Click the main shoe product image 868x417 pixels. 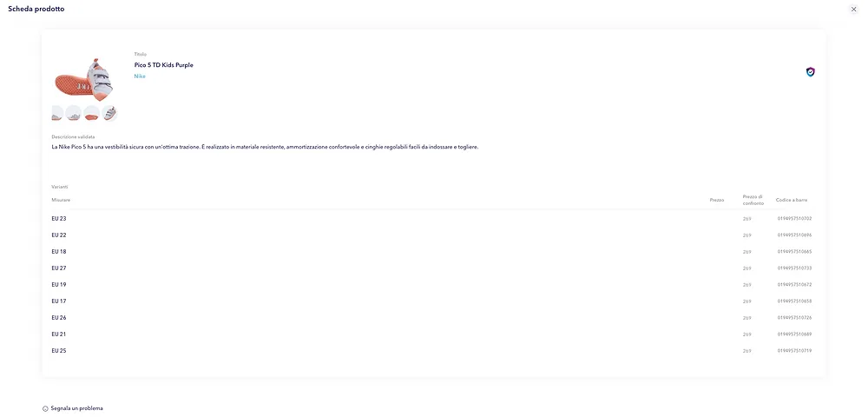[84, 79]
